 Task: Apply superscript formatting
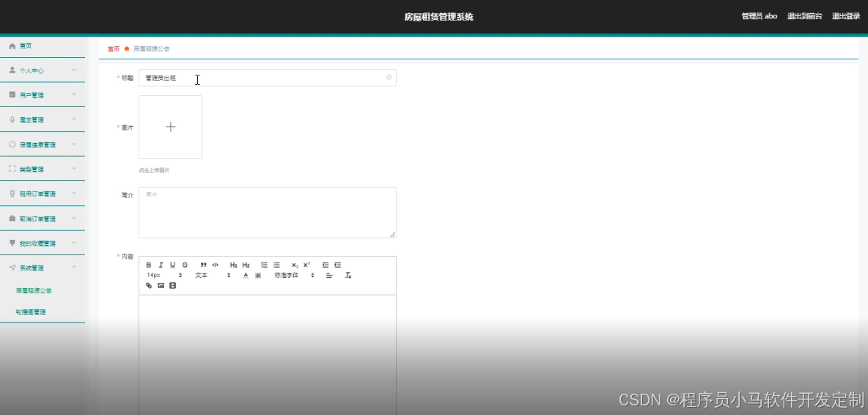coord(306,265)
